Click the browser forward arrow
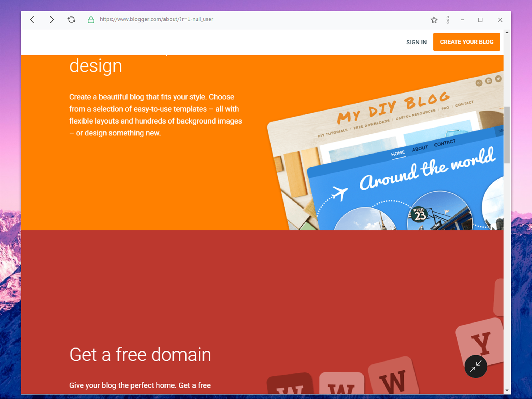 (x=52, y=20)
